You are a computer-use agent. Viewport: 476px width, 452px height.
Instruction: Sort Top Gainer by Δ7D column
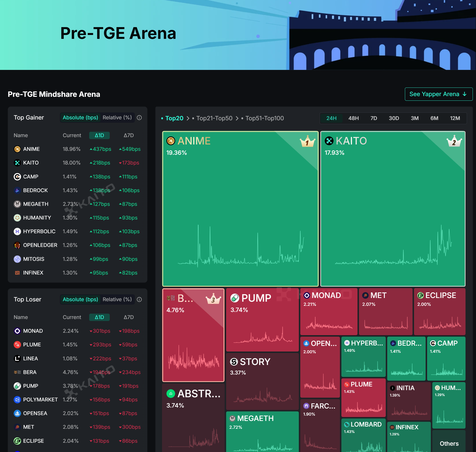point(129,135)
